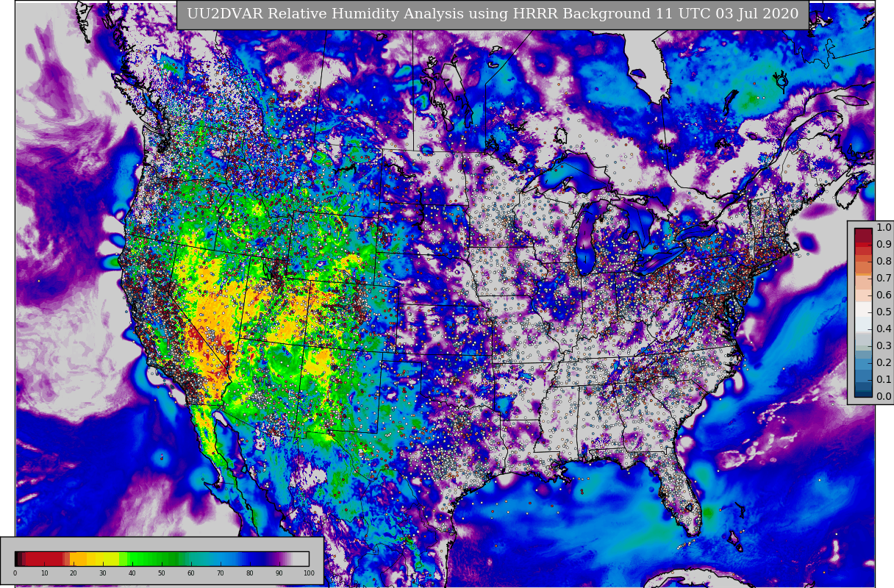Click the '100' tick label on humidity colorbar

click(309, 573)
